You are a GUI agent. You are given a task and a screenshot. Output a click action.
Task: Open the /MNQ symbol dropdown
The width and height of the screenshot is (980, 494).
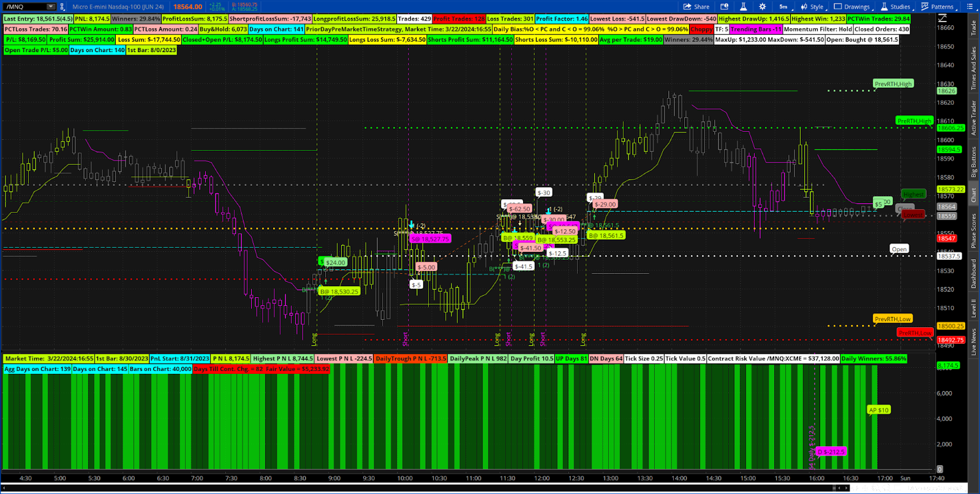point(51,7)
